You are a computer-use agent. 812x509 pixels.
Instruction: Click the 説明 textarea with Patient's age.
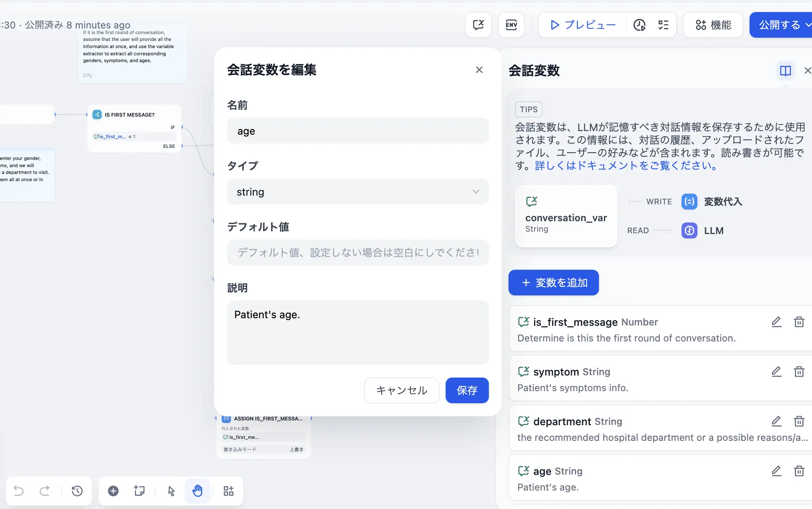(358, 332)
